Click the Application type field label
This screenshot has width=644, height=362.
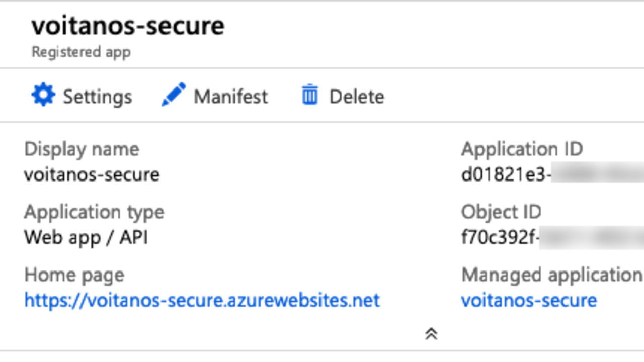[94, 212]
